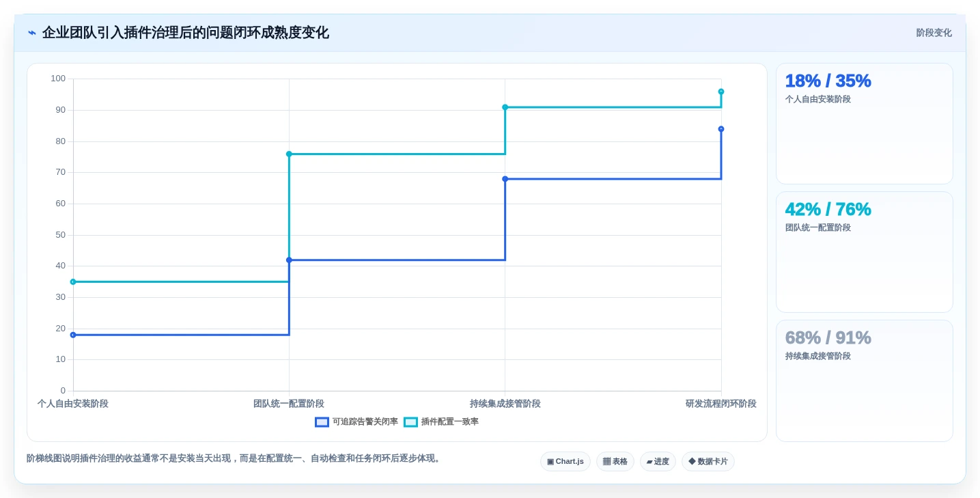Click blue data point at 研发流程闭环阶段 value 84
The width and height of the screenshot is (980, 498).
[x=721, y=129]
